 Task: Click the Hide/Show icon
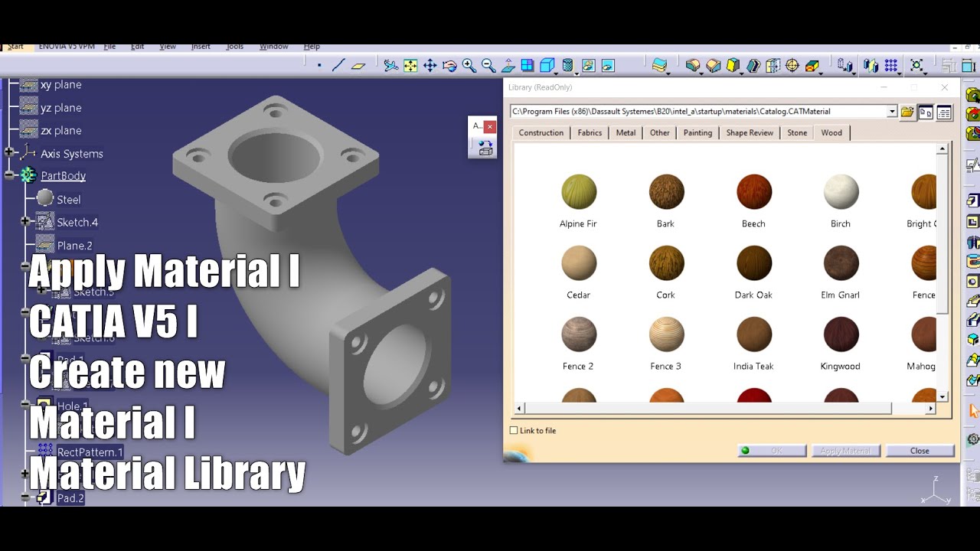point(588,66)
